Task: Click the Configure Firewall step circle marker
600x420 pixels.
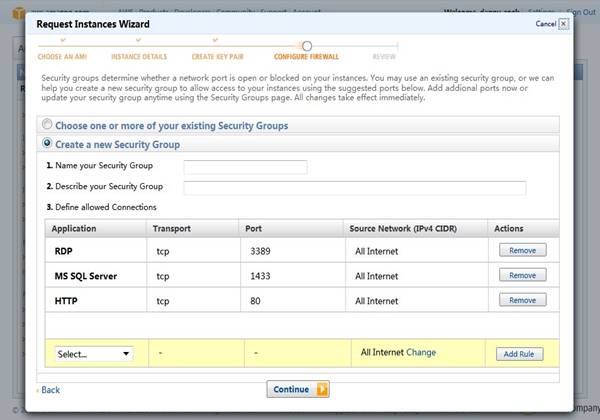Action: pos(307,46)
